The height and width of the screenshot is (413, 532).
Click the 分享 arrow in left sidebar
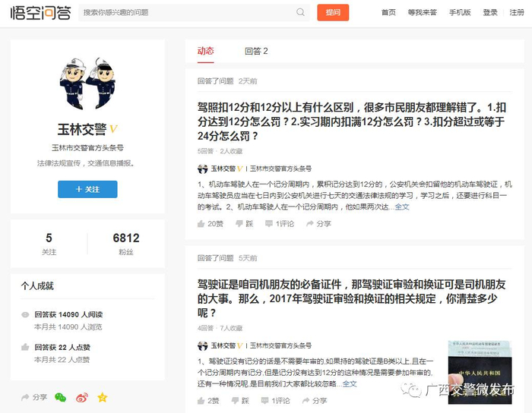(34, 397)
